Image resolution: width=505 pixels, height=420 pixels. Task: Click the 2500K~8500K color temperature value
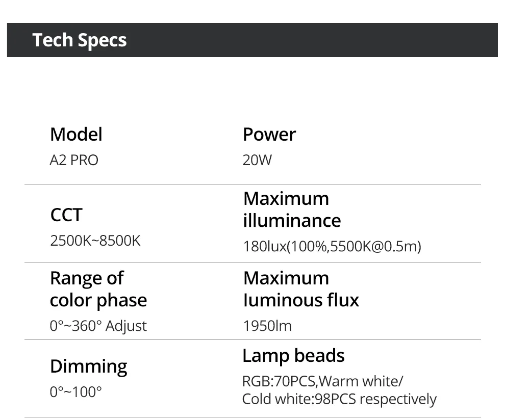coord(95,241)
